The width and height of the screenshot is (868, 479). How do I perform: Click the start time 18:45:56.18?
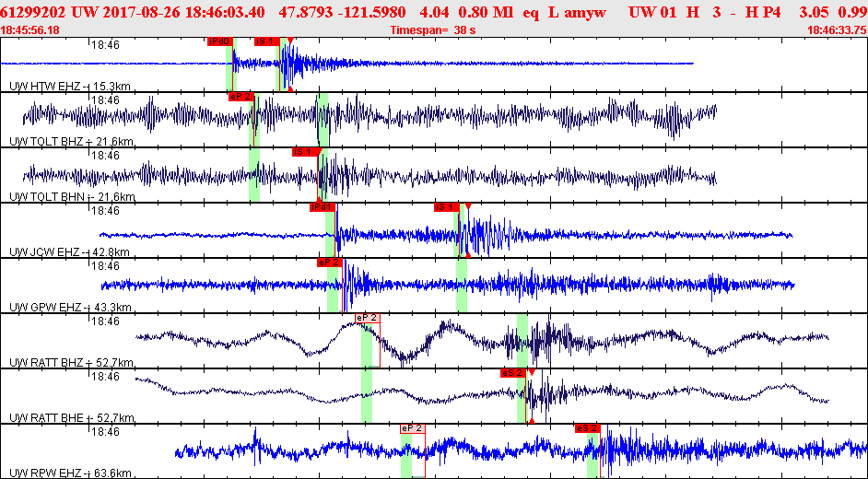pos(30,30)
